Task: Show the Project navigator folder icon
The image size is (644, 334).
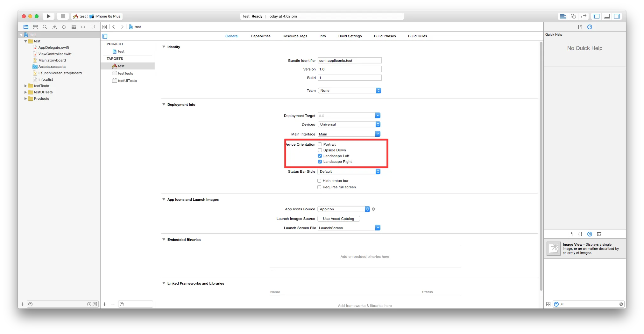Action: point(26,27)
